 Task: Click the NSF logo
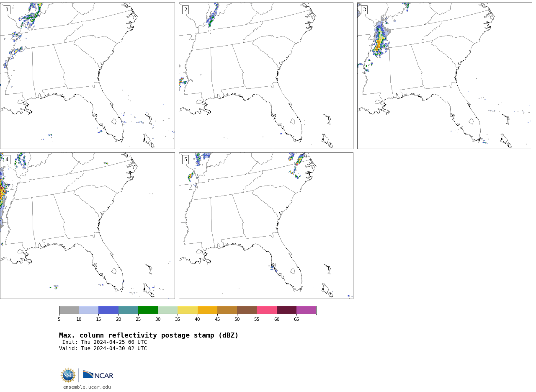[68, 375]
